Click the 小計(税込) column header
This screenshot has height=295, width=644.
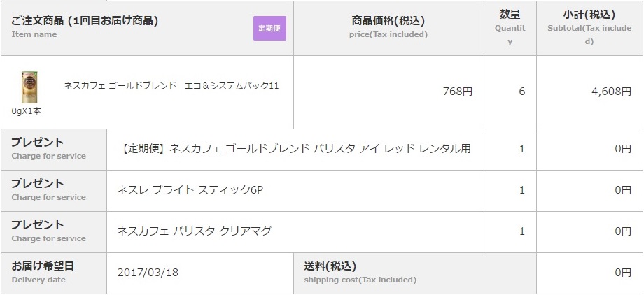coord(589,14)
